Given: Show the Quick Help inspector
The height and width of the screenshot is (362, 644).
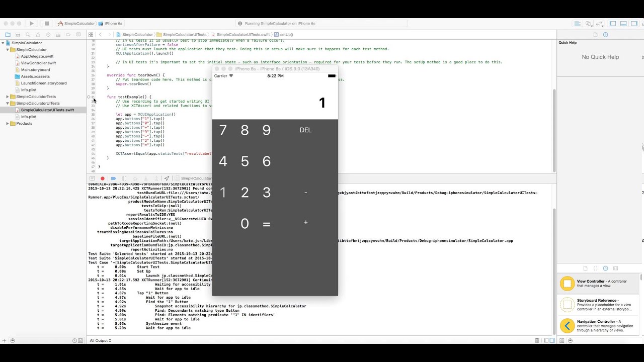Looking at the screenshot, I should (606, 35).
